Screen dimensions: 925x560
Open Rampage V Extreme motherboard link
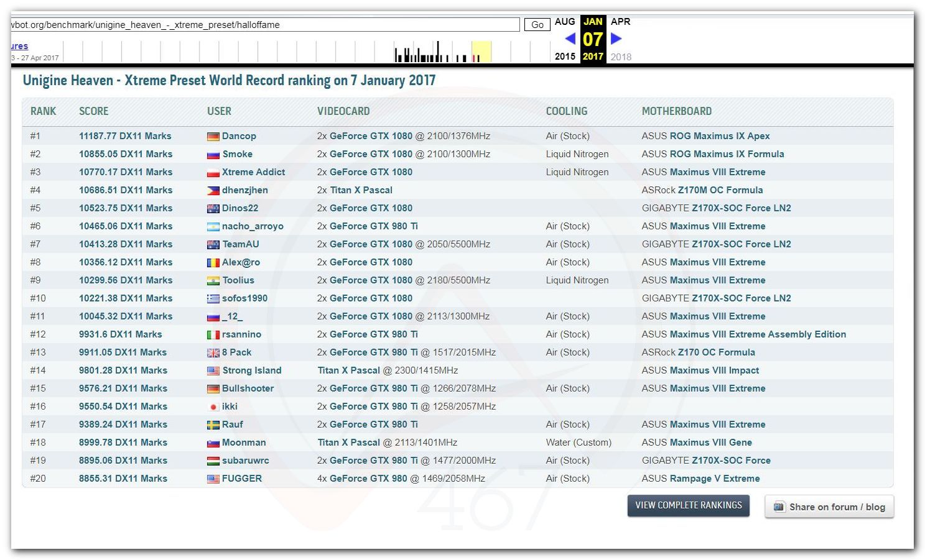(715, 479)
